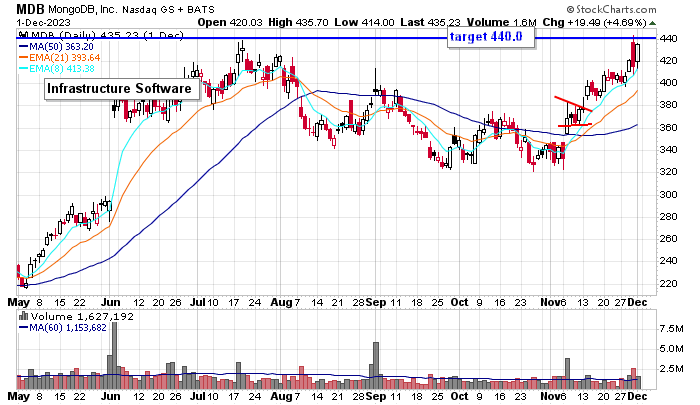The width and height of the screenshot is (700, 405).
Task: Click the Open 420.03 value
Action: pos(230,22)
